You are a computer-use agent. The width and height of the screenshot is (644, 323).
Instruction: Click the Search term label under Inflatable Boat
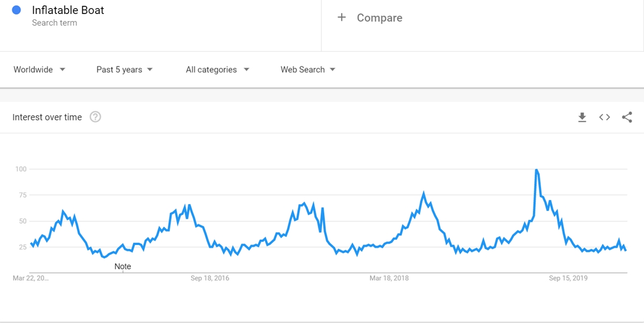point(54,23)
